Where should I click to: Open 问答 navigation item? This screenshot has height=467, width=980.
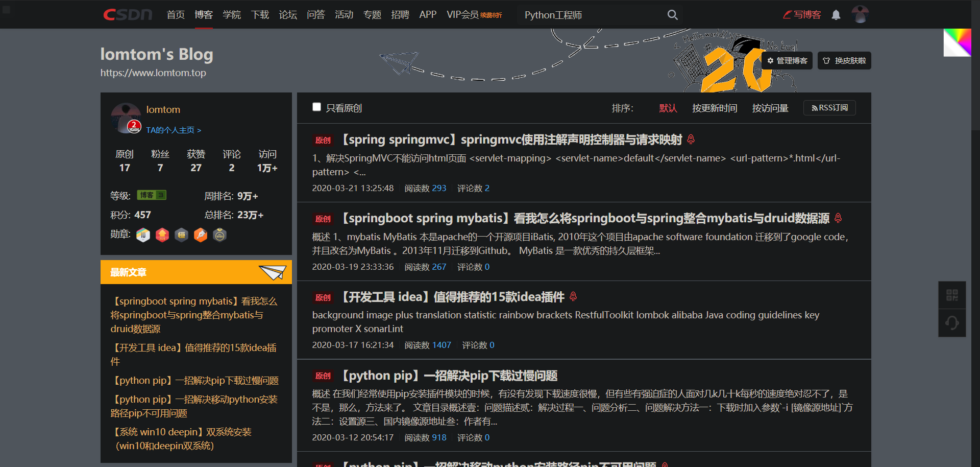[x=316, y=15]
